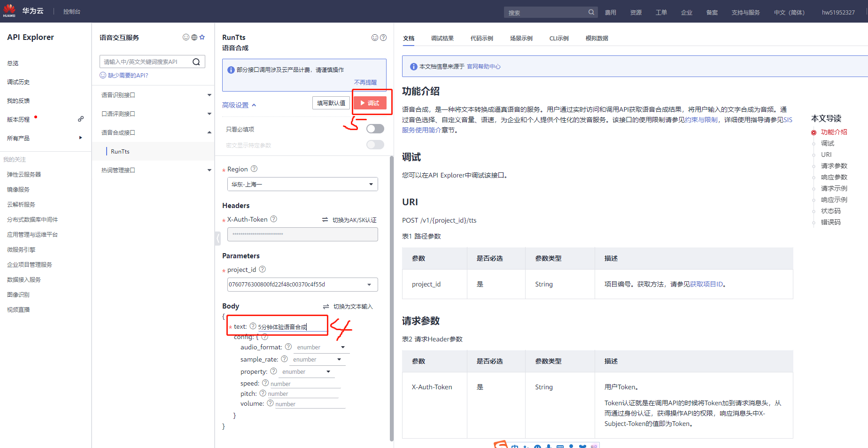868x448 pixels.
Task: Expand 所有产品 submenu arrow
Action: pyautogui.click(x=81, y=138)
